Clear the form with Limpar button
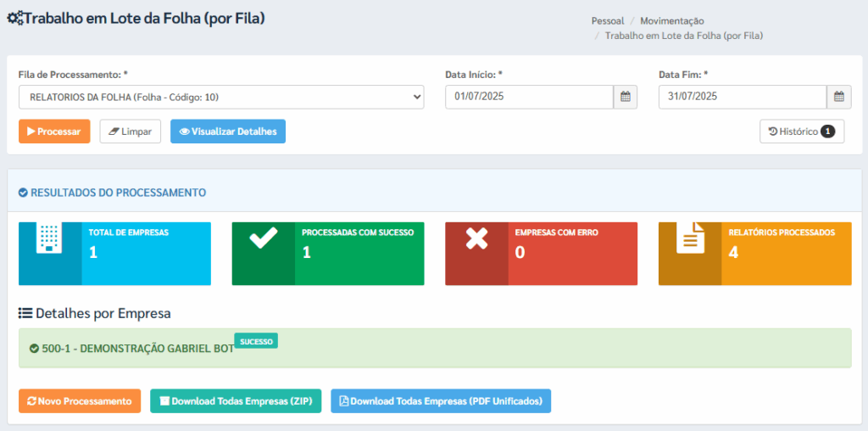Image resolution: width=868 pixels, height=431 pixels. coord(130,132)
